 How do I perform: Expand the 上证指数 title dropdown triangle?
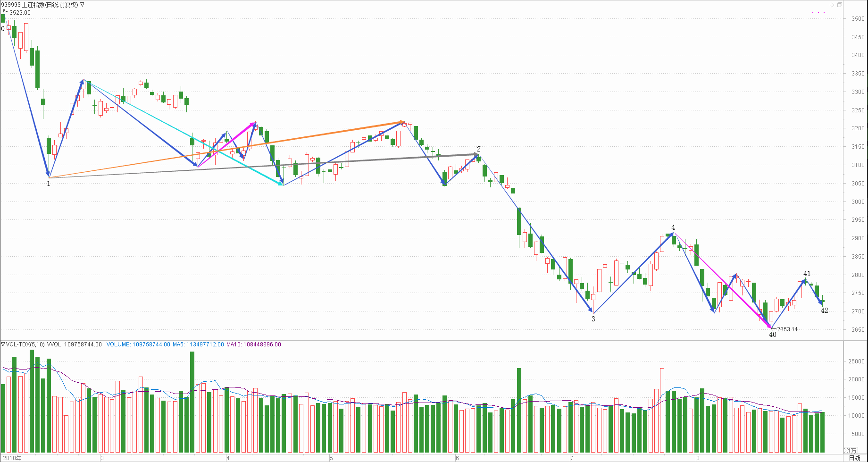(83, 5)
